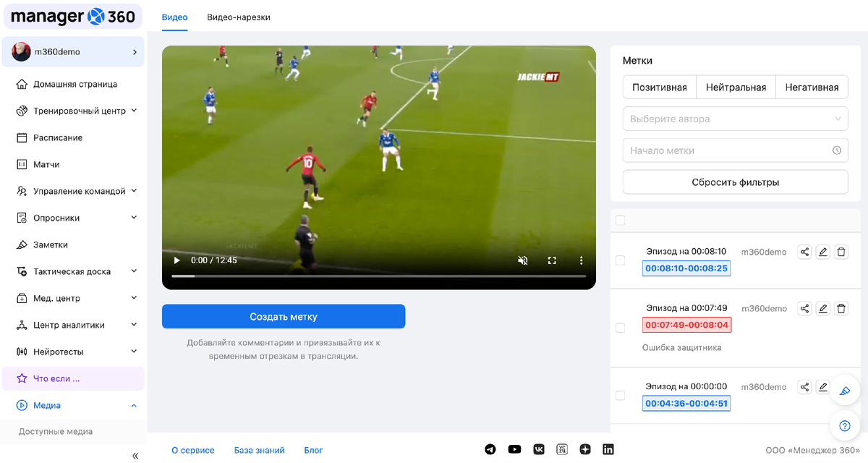Open video fullscreen mode
Screen dimensions: 868x463
552,260
